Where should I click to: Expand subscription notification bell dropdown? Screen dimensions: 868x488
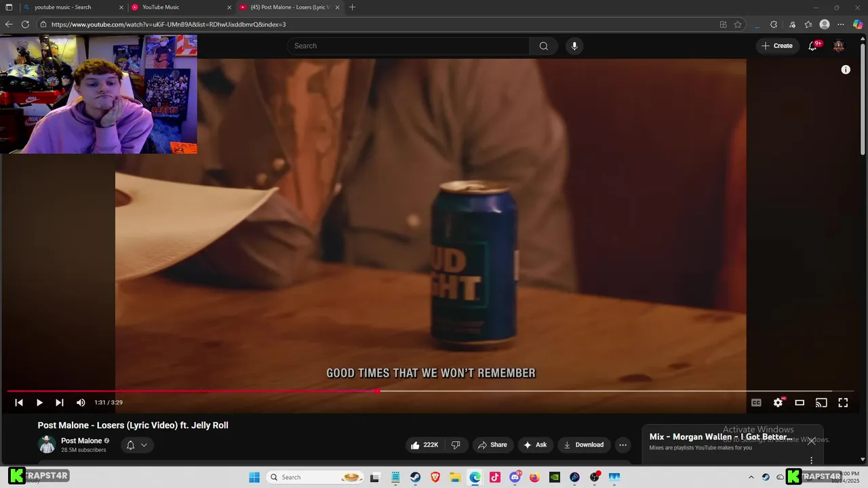[137, 445]
